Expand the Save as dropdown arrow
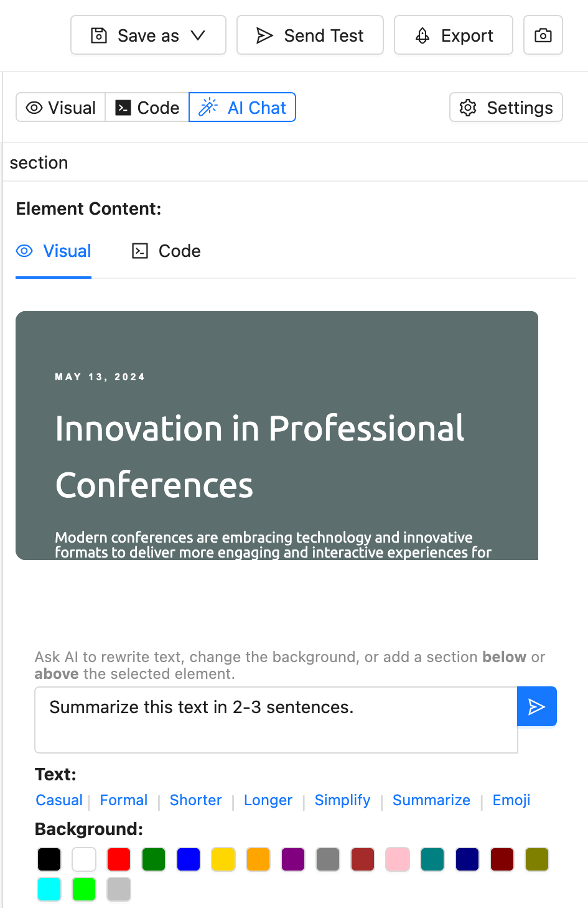The width and height of the screenshot is (588, 911). pyautogui.click(x=198, y=35)
